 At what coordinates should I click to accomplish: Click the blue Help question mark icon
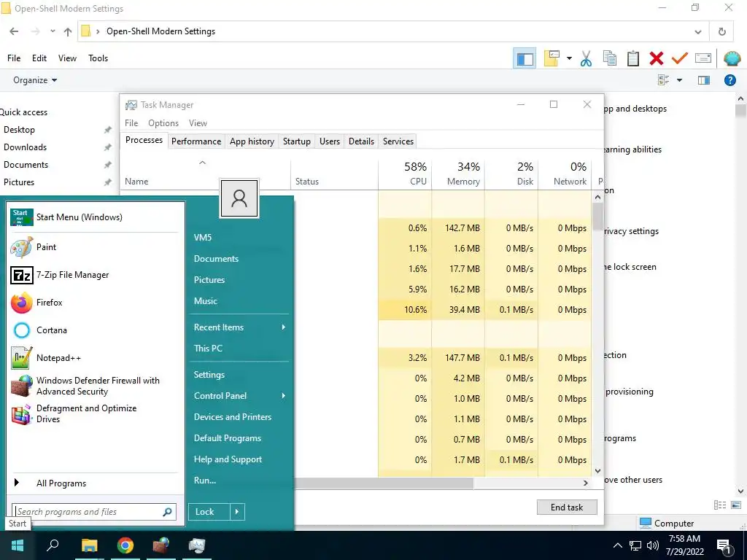click(729, 80)
